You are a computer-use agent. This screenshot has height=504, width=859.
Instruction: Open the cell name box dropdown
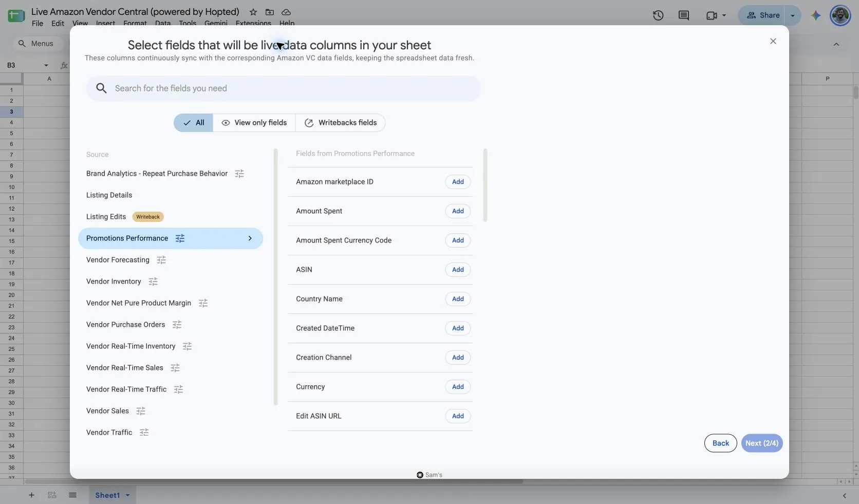(46, 65)
